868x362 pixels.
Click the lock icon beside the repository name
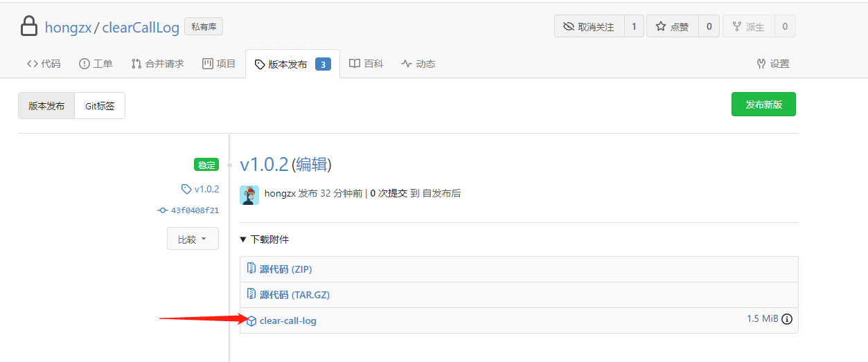pos(28,26)
